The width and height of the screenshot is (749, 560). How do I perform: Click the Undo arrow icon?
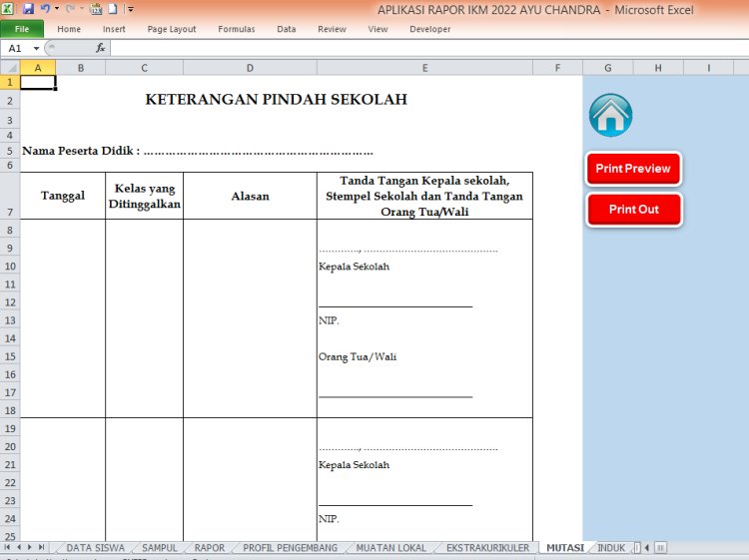pyautogui.click(x=45, y=8)
